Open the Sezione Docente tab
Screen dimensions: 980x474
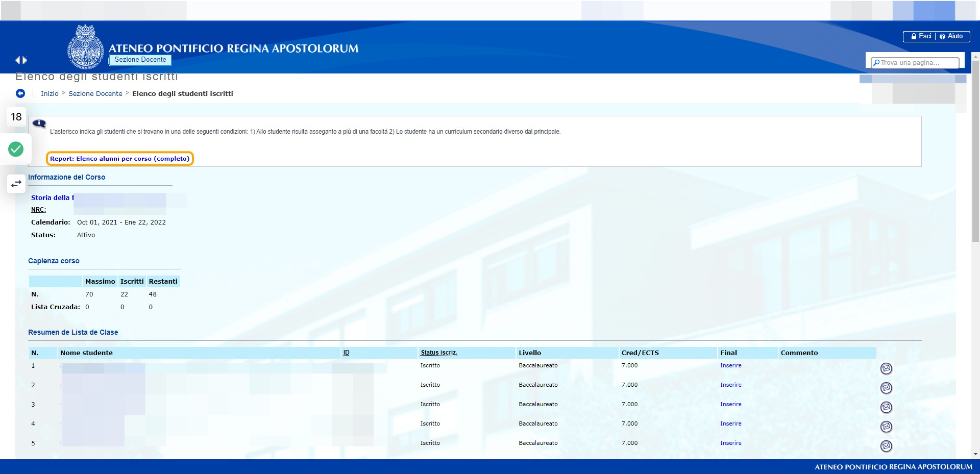(x=140, y=60)
